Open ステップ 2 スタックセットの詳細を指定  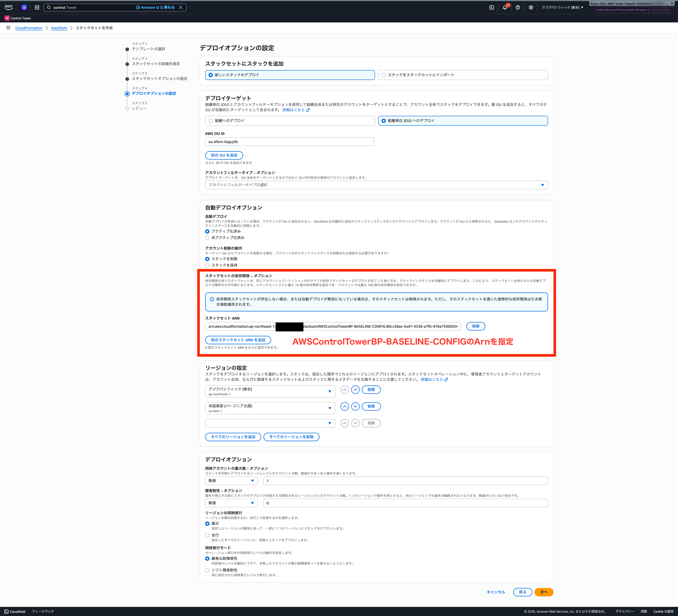(156, 64)
